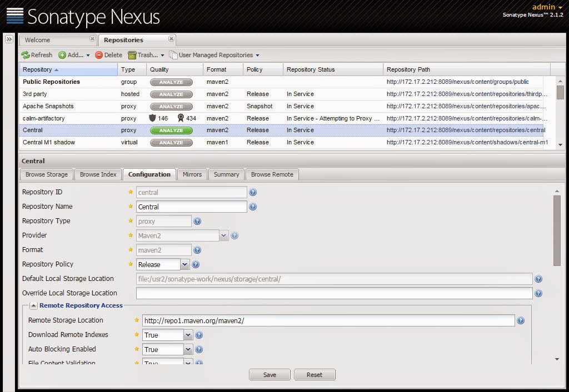Viewport: 569px width, 392px height.
Task: Open the Central repository path URL
Action: click(x=466, y=130)
